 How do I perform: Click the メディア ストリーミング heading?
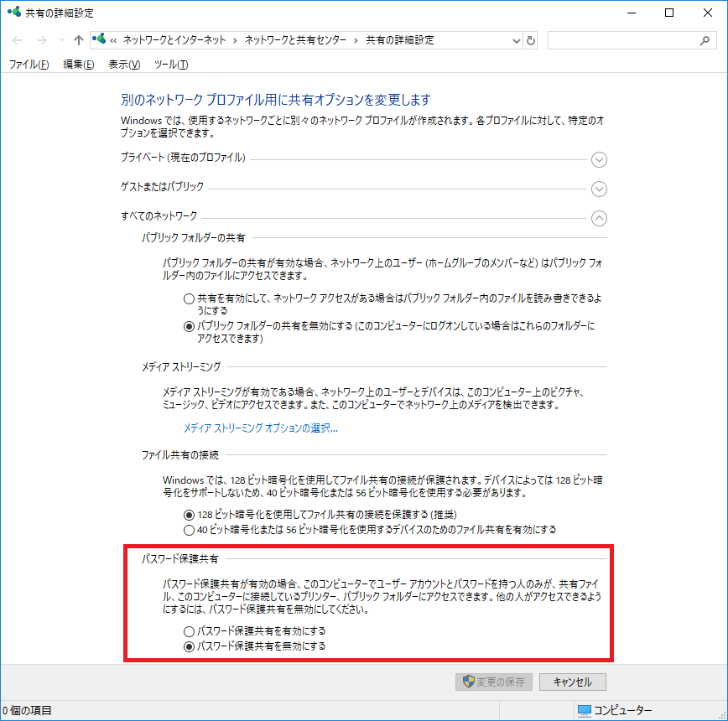181,367
